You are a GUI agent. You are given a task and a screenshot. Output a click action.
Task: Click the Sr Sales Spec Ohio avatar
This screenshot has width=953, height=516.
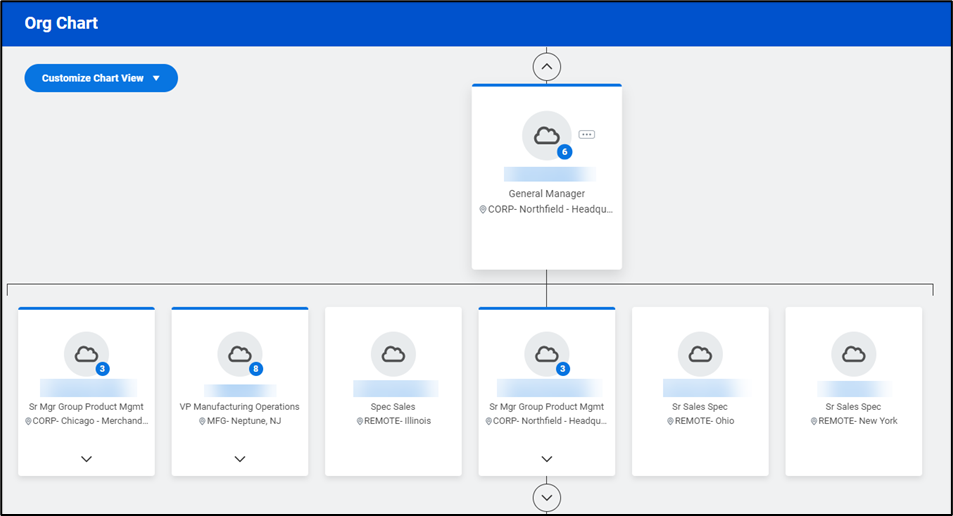coord(700,354)
